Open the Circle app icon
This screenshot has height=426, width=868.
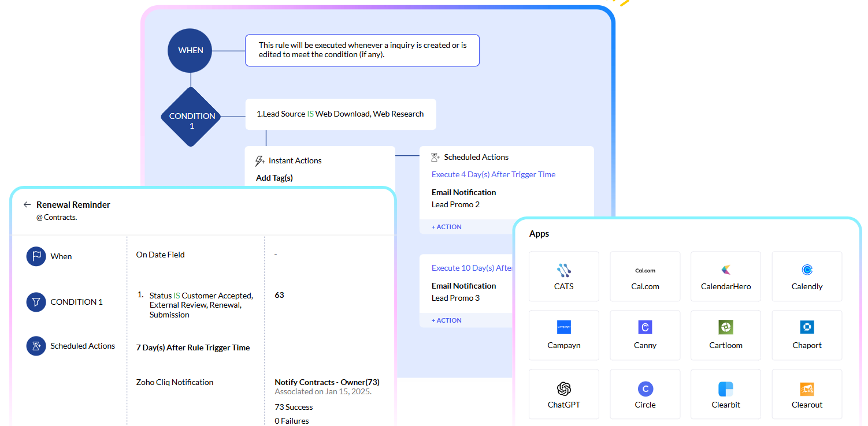point(645,388)
